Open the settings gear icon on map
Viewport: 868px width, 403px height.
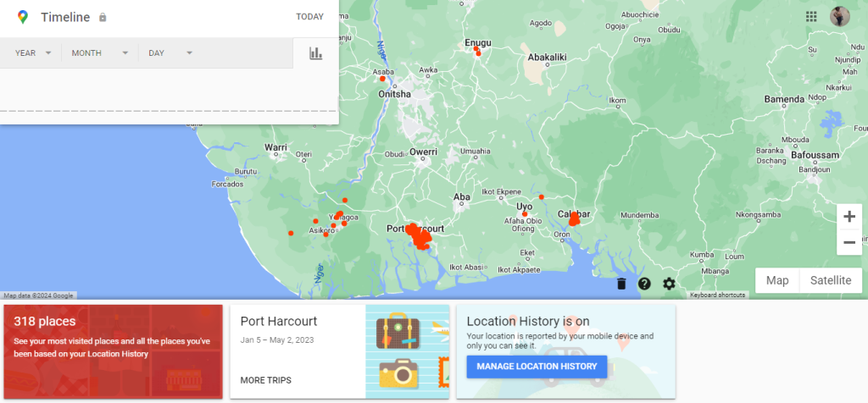(x=669, y=284)
